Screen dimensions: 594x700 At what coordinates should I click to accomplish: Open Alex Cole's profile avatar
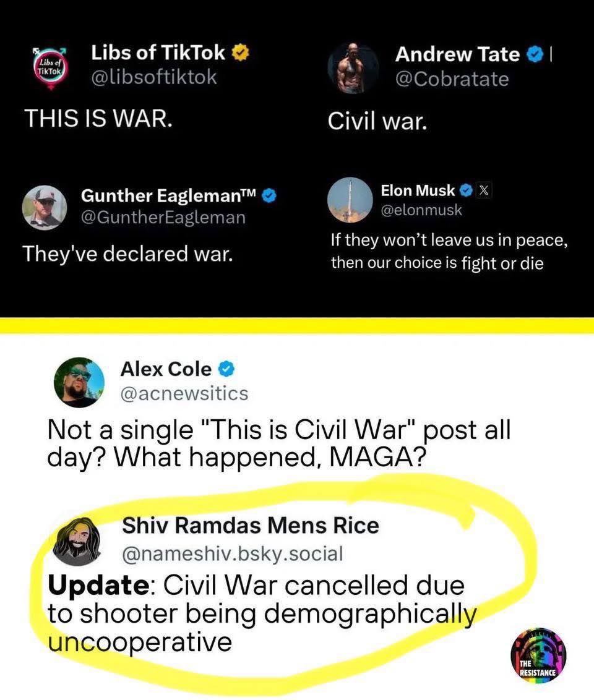tap(79, 382)
